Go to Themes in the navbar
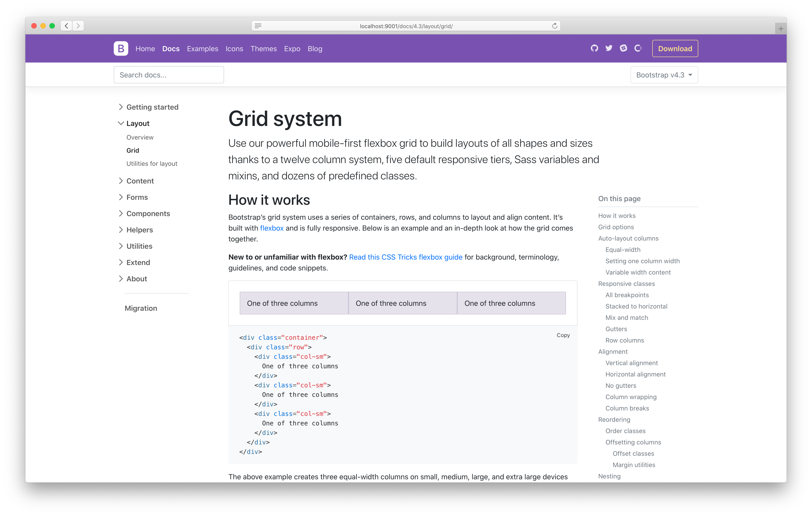This screenshot has height=516, width=812. pyautogui.click(x=263, y=49)
